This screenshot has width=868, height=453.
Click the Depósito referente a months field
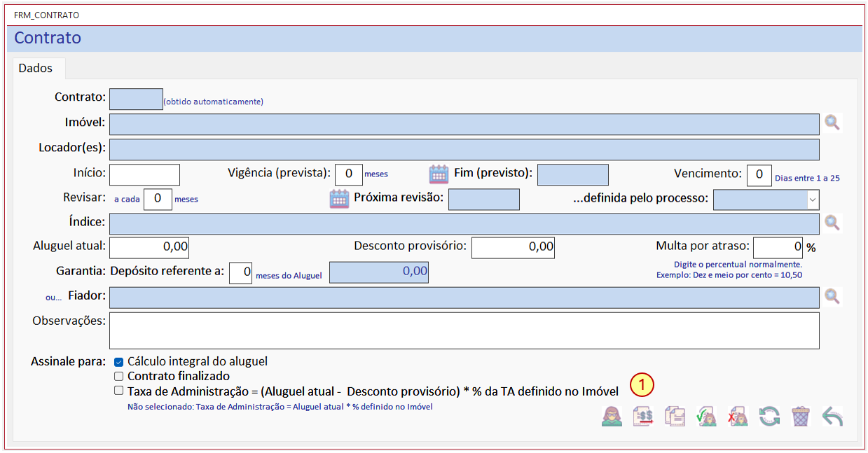pyautogui.click(x=240, y=272)
